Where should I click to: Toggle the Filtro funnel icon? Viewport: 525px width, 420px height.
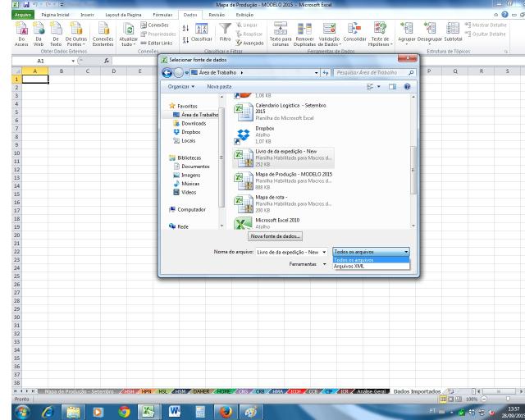point(225,33)
